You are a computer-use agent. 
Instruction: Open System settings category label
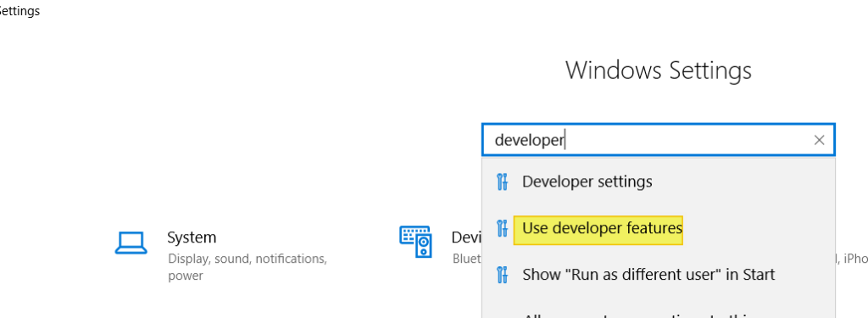[192, 237]
